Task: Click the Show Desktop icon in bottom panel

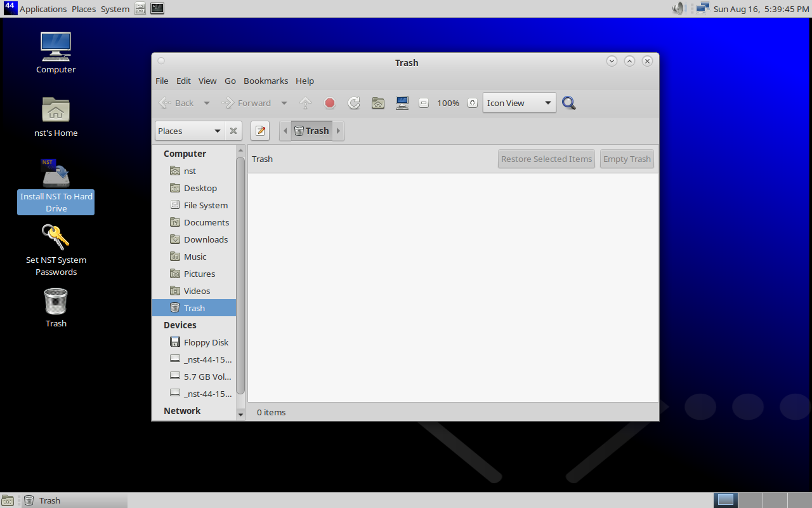Action: (8, 500)
